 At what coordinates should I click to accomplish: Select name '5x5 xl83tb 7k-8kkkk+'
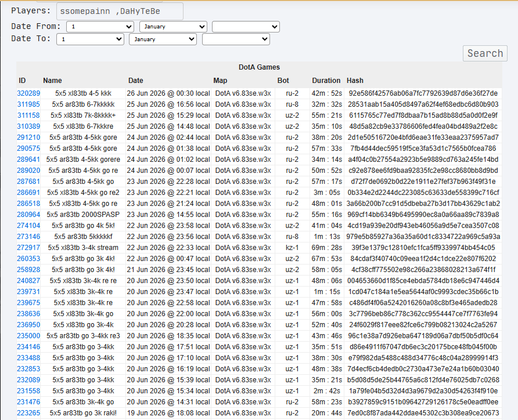click(83, 115)
